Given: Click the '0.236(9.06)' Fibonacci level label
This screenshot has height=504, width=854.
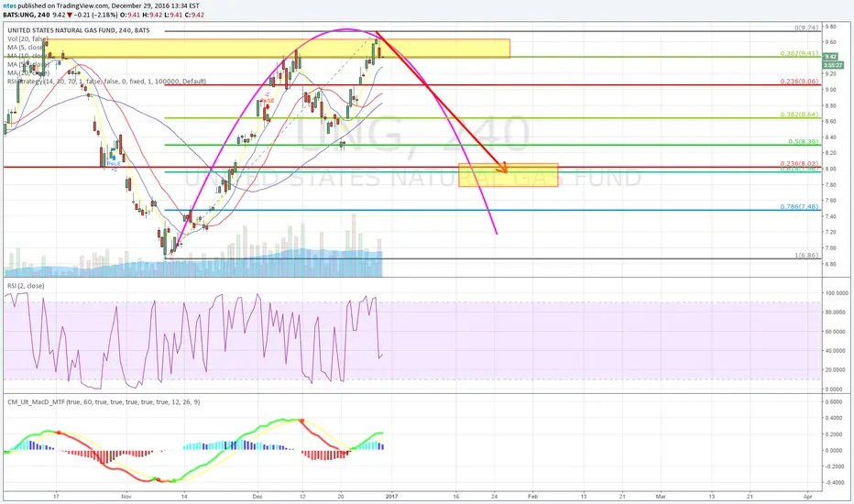Looking at the screenshot, I should (x=799, y=82).
